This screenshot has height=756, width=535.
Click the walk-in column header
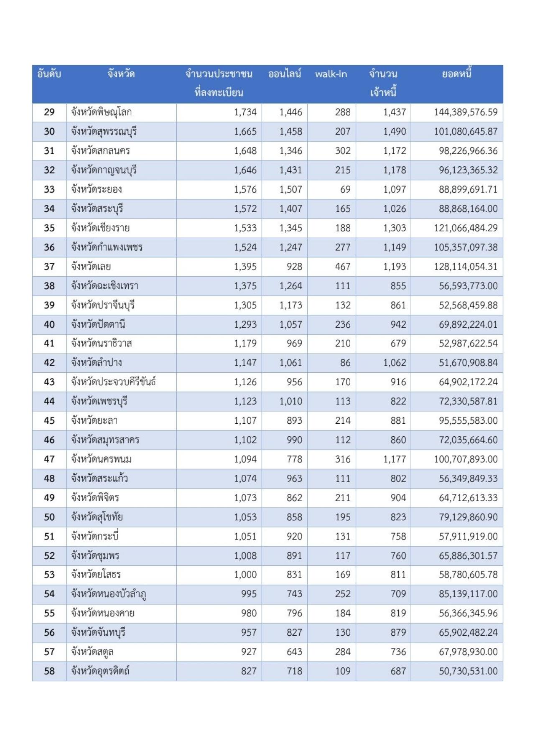tap(331, 74)
